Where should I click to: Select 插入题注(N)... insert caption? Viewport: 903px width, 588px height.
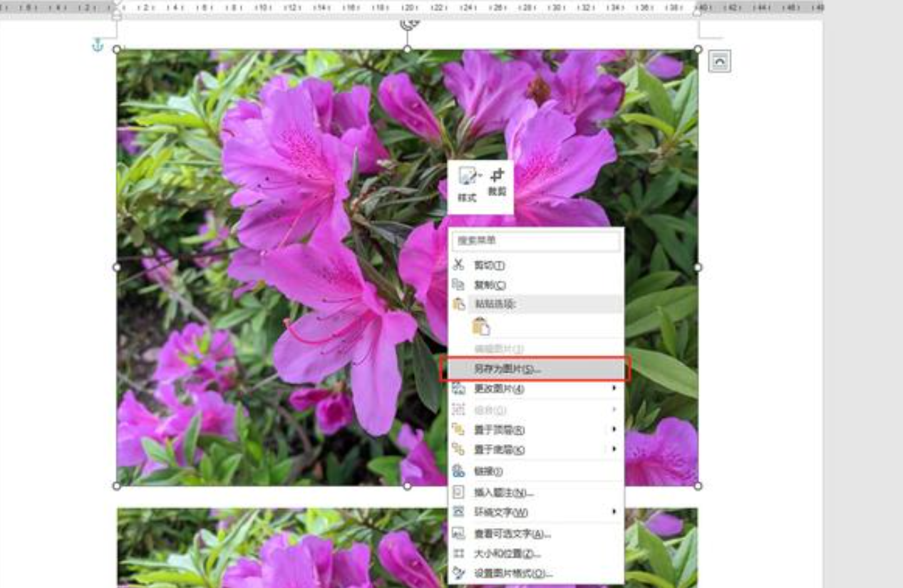pos(536,492)
